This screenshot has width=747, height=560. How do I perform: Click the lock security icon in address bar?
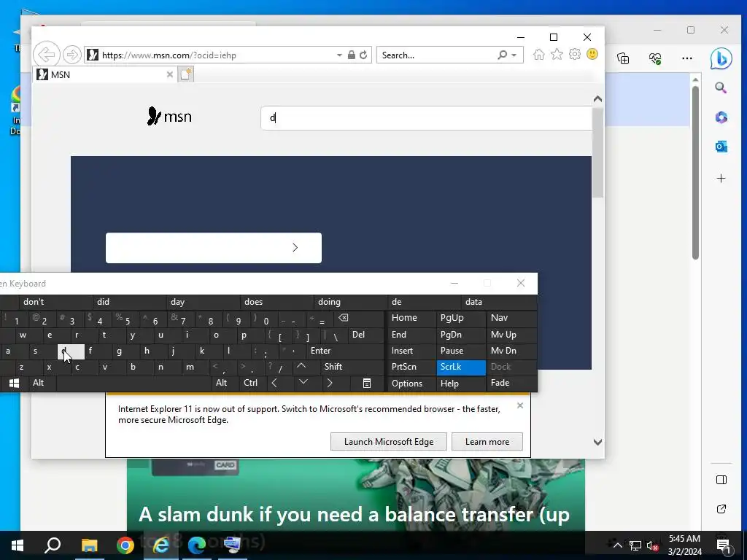(351, 55)
